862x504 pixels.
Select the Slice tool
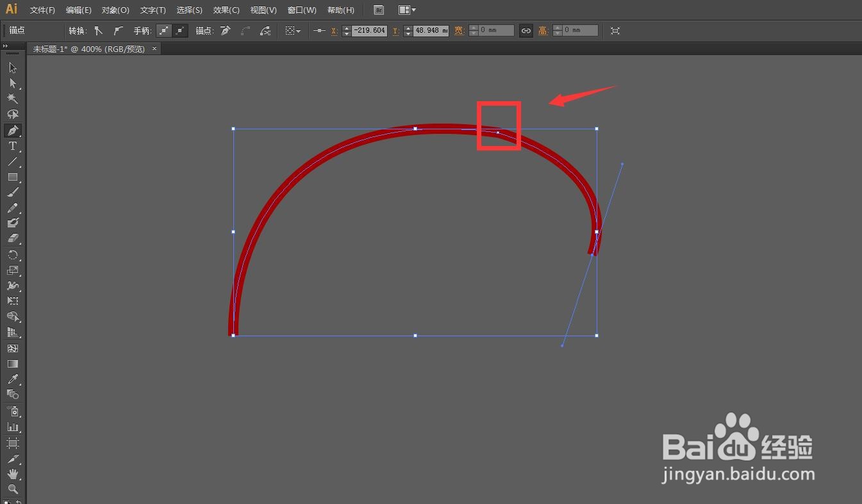[13, 459]
